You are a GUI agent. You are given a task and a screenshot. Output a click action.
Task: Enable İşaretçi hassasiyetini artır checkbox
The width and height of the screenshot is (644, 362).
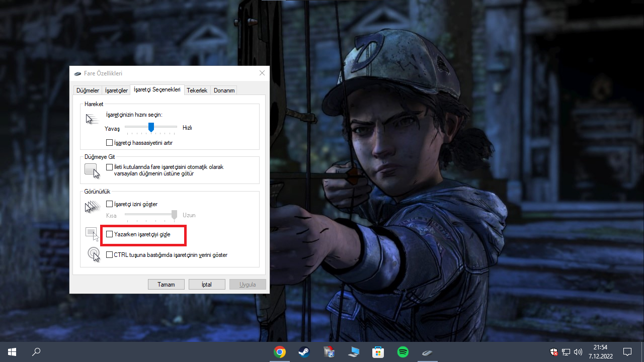click(x=110, y=143)
